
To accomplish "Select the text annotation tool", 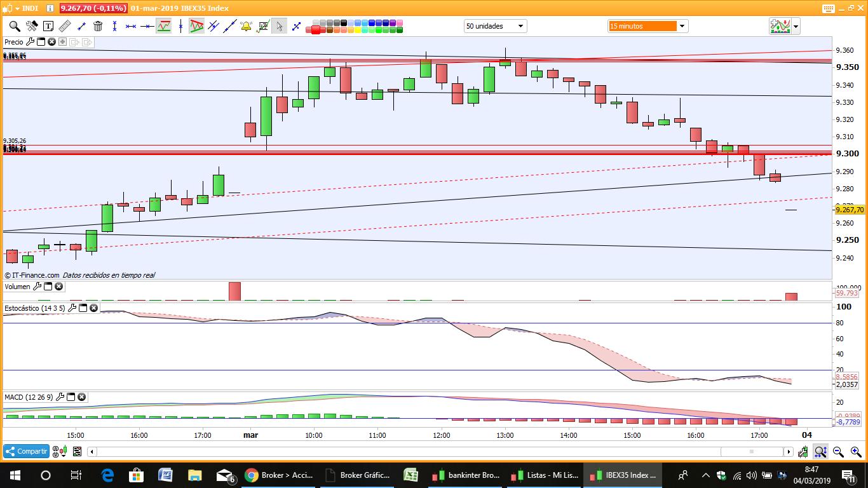I will (48, 26).
